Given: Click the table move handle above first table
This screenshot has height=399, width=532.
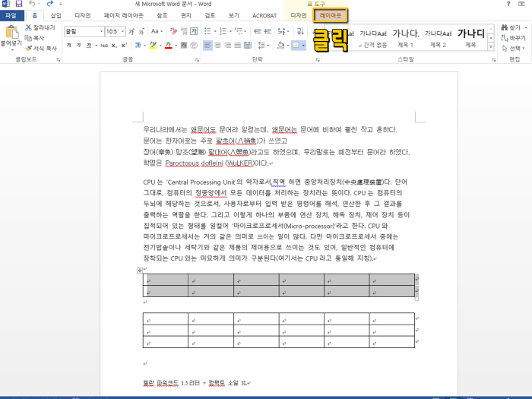Looking at the screenshot, I should point(139,271).
